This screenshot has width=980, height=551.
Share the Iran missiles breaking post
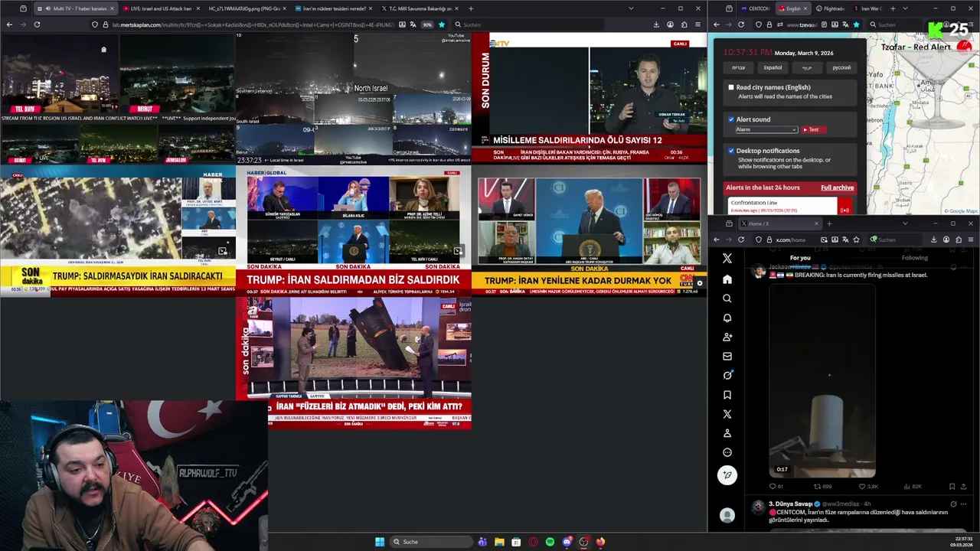click(x=964, y=486)
